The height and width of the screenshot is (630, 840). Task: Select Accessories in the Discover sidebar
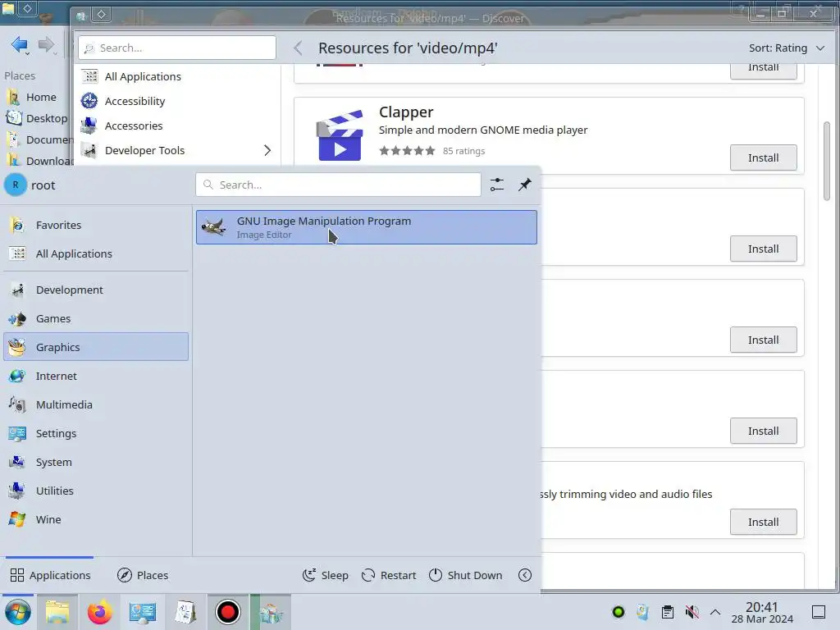(x=177, y=126)
